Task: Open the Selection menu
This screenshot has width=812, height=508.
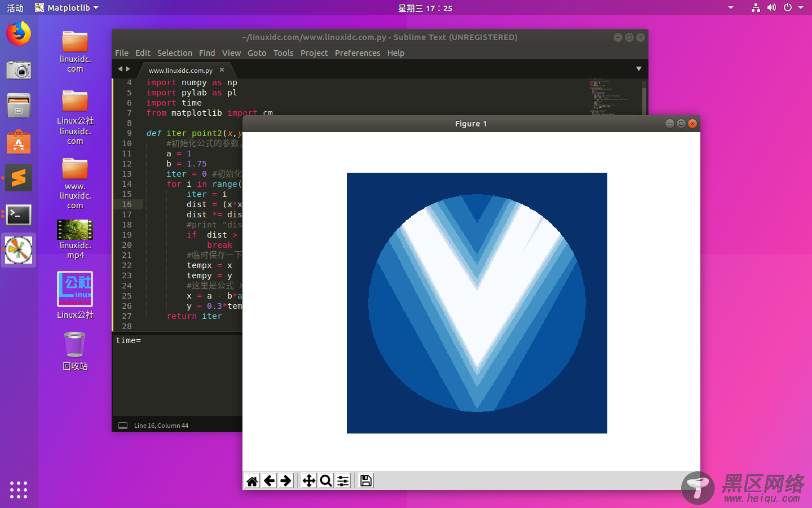Action: [x=175, y=53]
